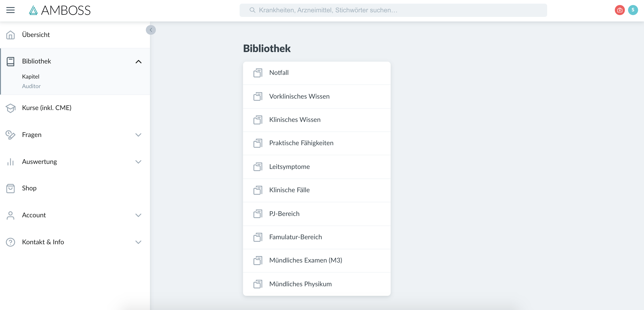Collapse the Bibliothek section chevron
Viewport: 644px width, 310px height.
138,62
